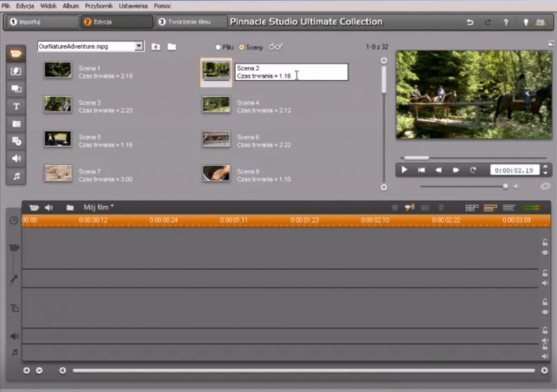Image resolution: width=557 pixels, height=392 pixels.
Task: Play the preview video
Action: point(404,170)
